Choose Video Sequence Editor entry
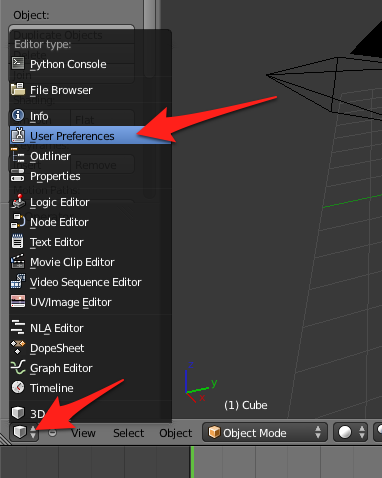The height and width of the screenshot is (478, 382). (x=90, y=282)
